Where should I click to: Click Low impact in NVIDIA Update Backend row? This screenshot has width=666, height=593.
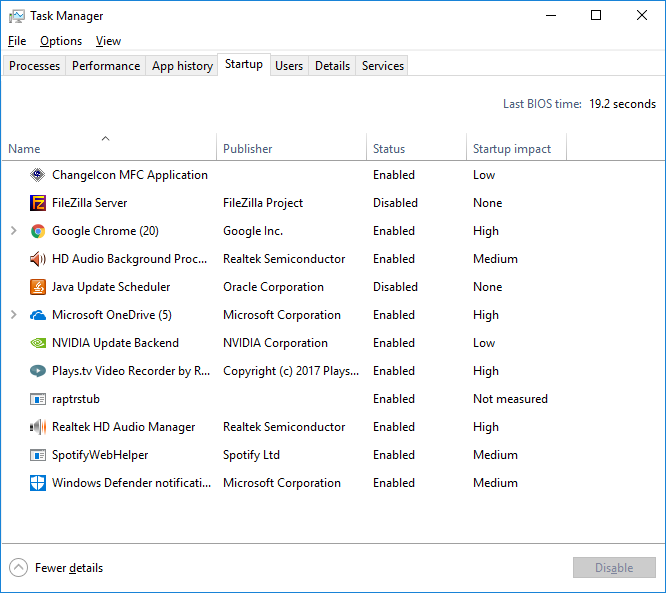click(x=484, y=343)
